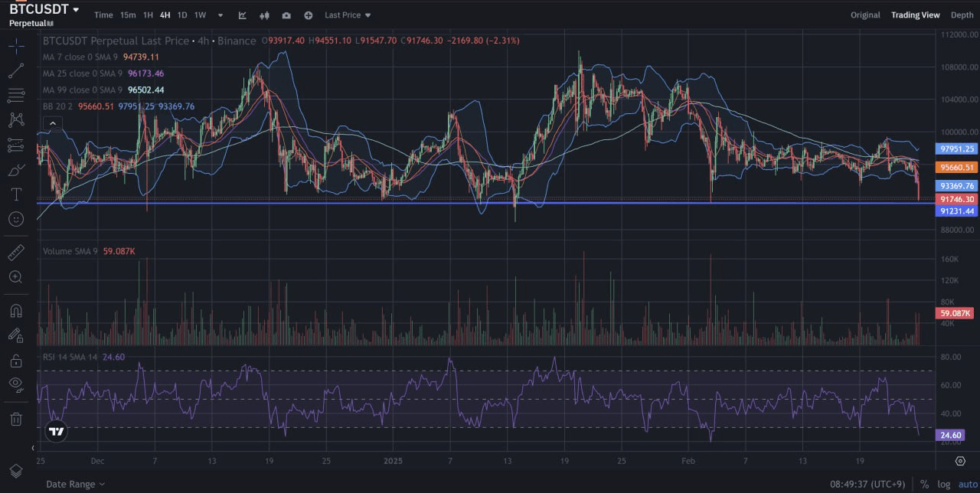This screenshot has width=980, height=493.
Task: Open the Last Price dropdown
Action: (x=348, y=15)
